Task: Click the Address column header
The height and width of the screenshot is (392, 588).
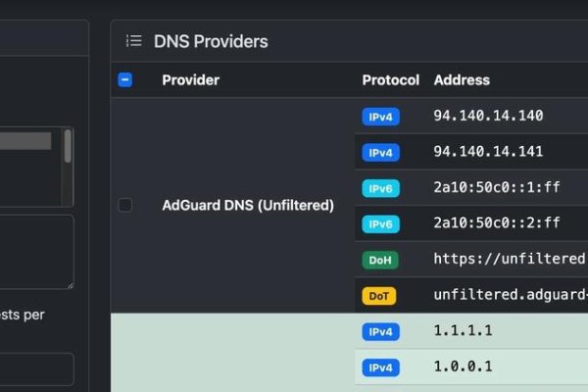Action: (x=462, y=80)
